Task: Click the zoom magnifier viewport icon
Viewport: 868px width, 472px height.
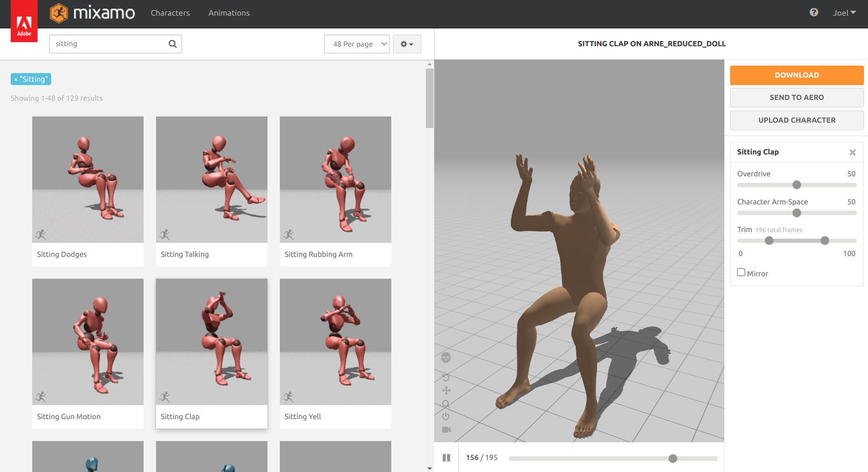Action: (446, 404)
